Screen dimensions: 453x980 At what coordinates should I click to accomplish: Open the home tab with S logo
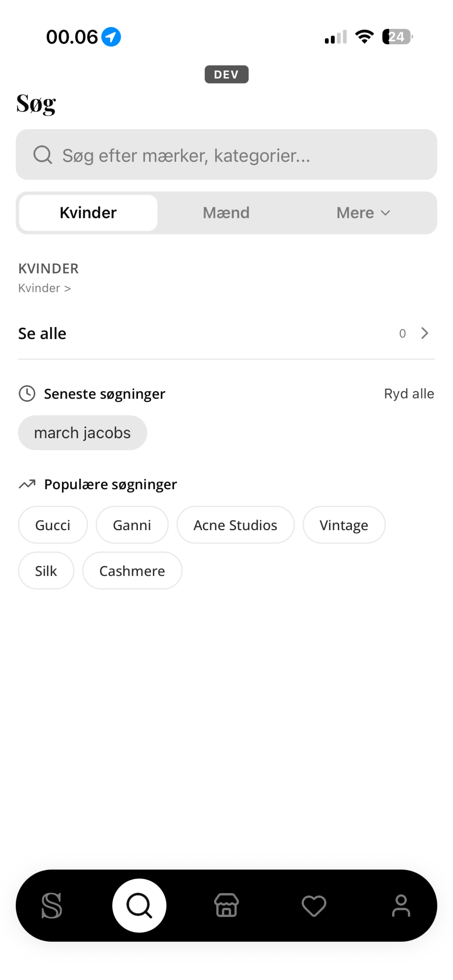pos(52,905)
